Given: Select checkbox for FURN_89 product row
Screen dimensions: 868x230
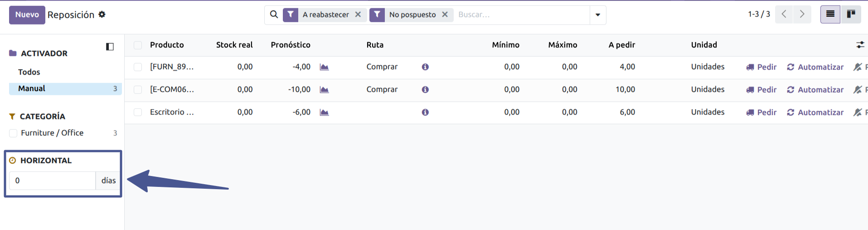Looking at the screenshot, I should click(x=138, y=67).
